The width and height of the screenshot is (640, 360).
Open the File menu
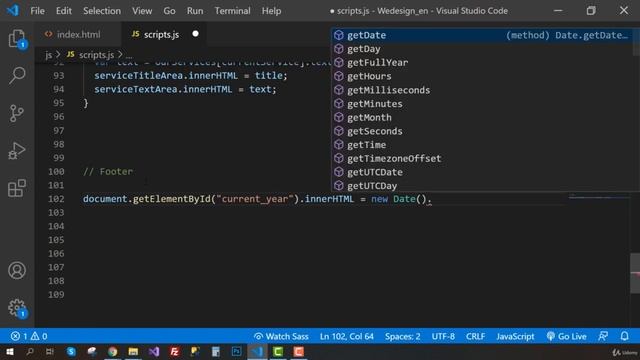point(38,11)
